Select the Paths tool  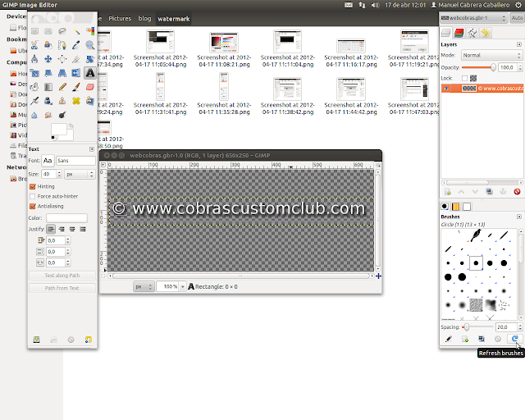(62, 45)
